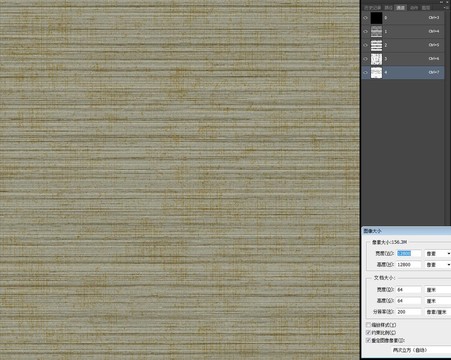The image size is (451, 360).
Task: Uncheck Resample Image (重定图像像素) checkbox
Action: point(368,340)
